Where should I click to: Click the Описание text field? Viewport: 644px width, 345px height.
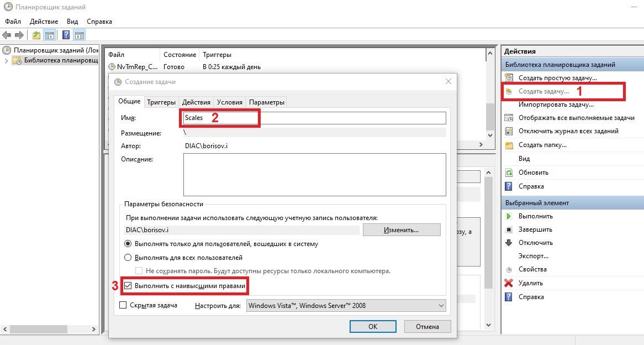coord(314,174)
